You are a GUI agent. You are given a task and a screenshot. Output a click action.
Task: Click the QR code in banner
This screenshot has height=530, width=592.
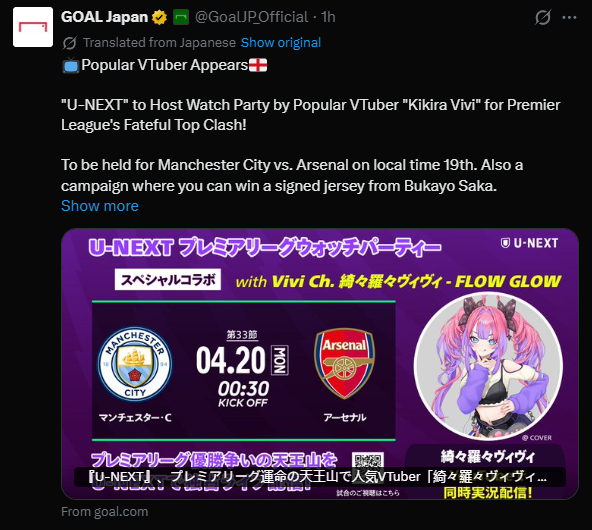[x=368, y=461]
